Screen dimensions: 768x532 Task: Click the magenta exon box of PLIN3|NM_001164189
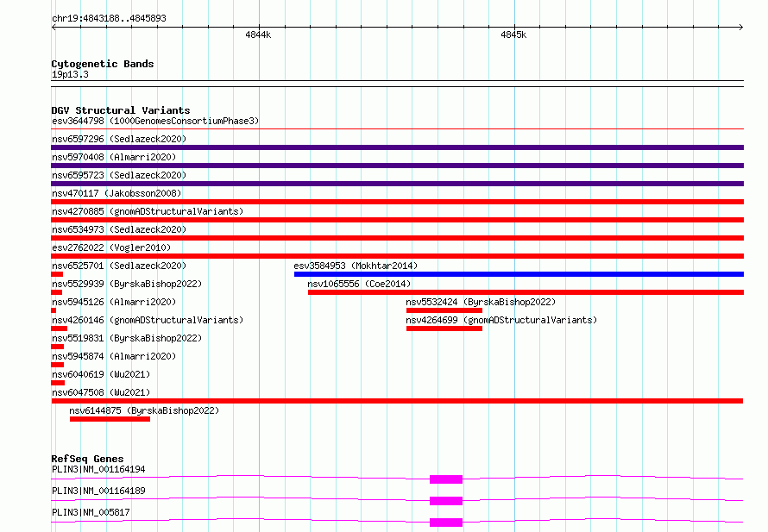point(446,501)
